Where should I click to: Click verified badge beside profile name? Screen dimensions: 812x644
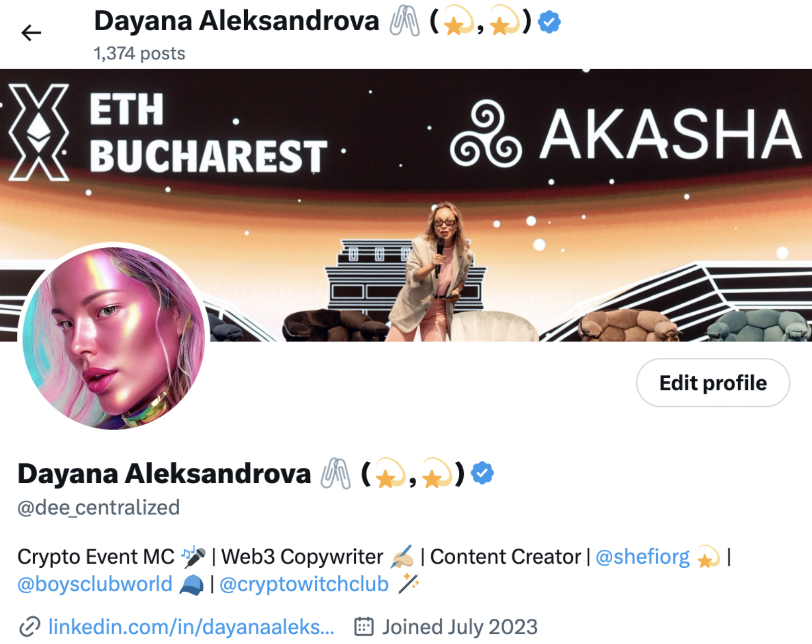point(482,473)
